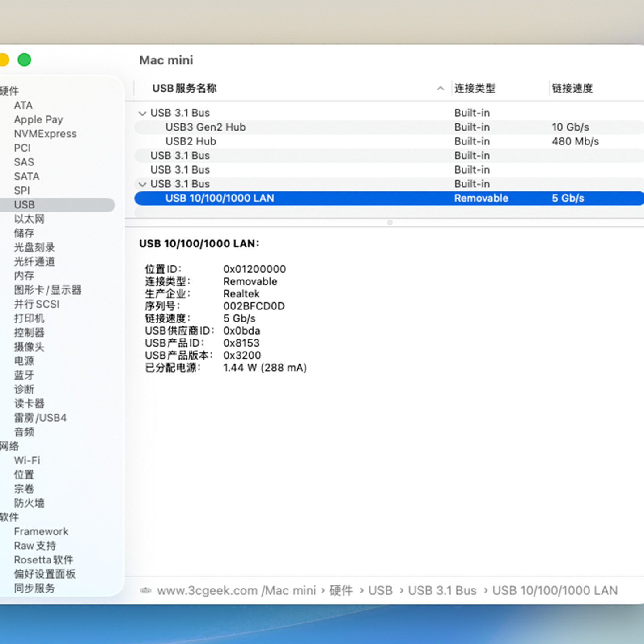Select the USB3 Gen2 Hub row
Viewport: 644px width, 644px height.
coord(389,127)
